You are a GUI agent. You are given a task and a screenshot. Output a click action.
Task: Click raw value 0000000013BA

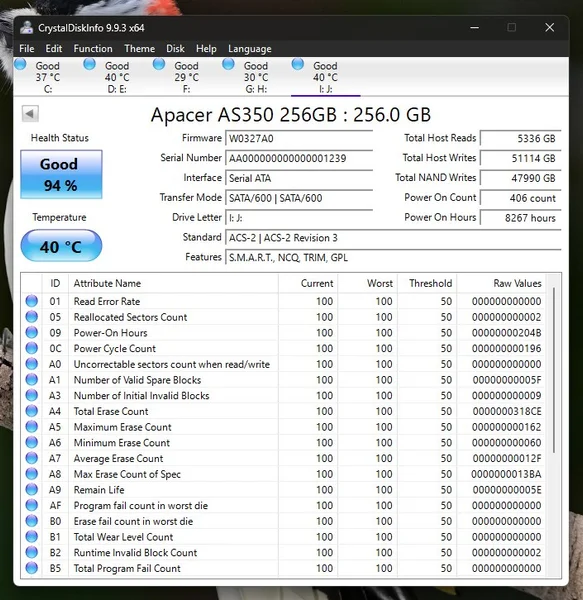[x=506, y=474]
